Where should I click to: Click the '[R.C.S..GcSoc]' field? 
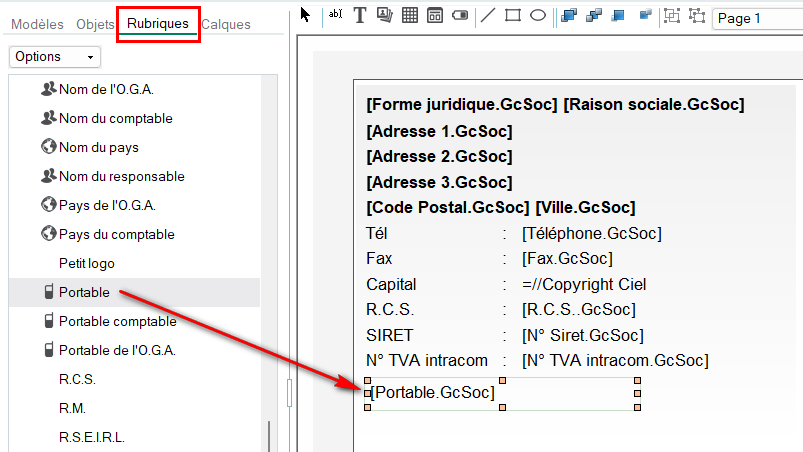coord(579,310)
